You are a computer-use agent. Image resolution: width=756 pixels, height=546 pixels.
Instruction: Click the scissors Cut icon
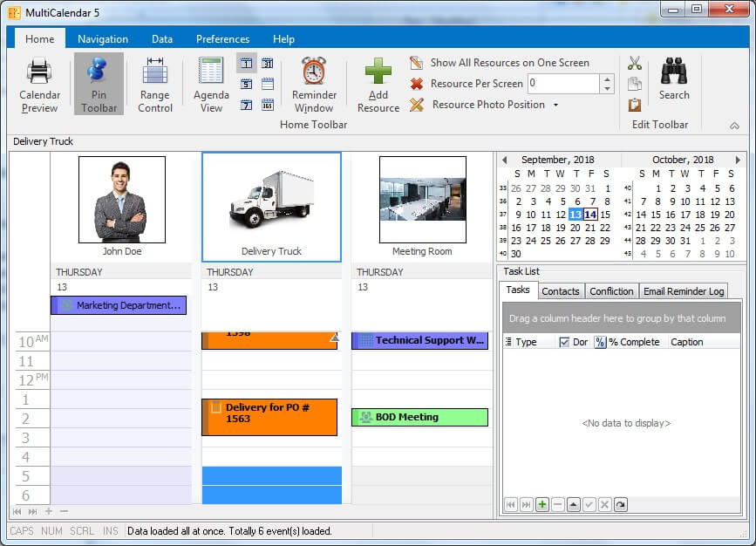point(635,64)
